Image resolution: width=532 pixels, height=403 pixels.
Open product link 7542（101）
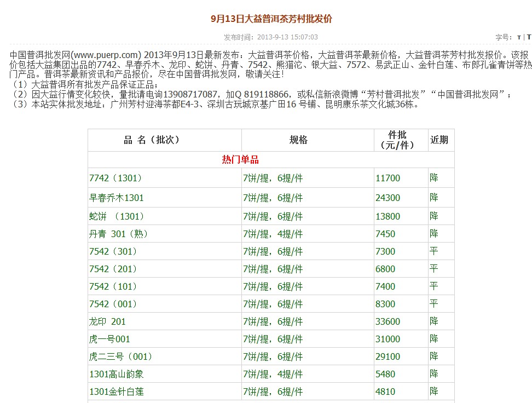[x=113, y=286]
